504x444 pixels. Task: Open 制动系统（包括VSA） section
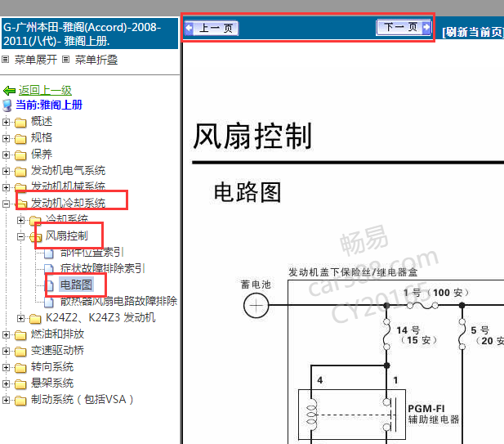[82, 400]
